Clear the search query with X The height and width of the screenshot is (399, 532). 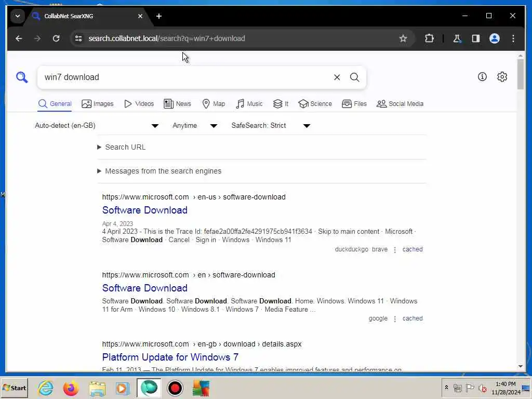click(x=337, y=77)
